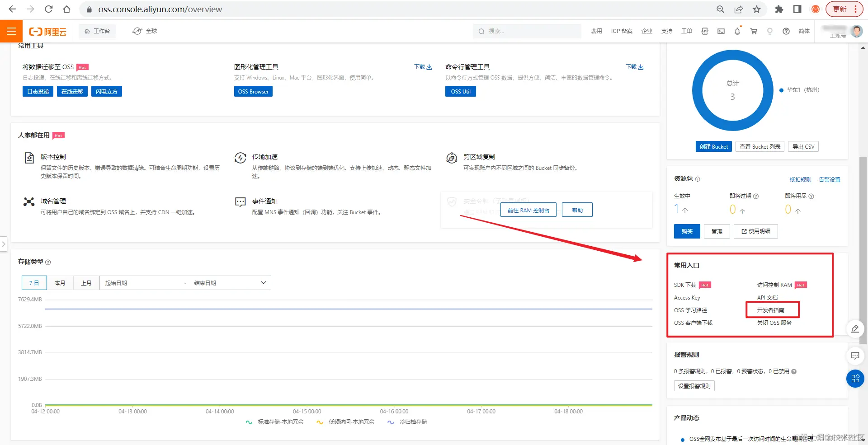The width and height of the screenshot is (868, 445).
Task: Select the 本月 time range tab
Action: (60, 283)
